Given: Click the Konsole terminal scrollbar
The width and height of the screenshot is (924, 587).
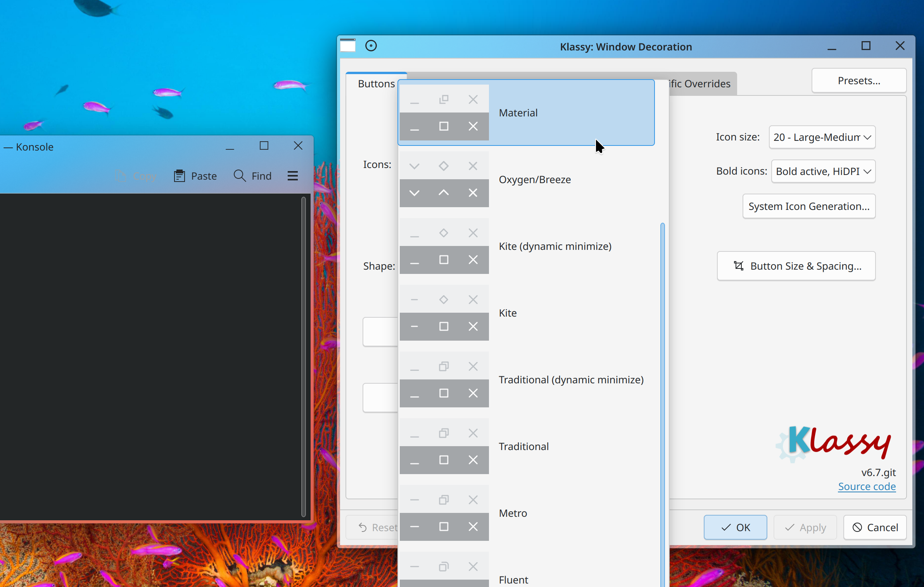Looking at the screenshot, I should coord(303,357).
